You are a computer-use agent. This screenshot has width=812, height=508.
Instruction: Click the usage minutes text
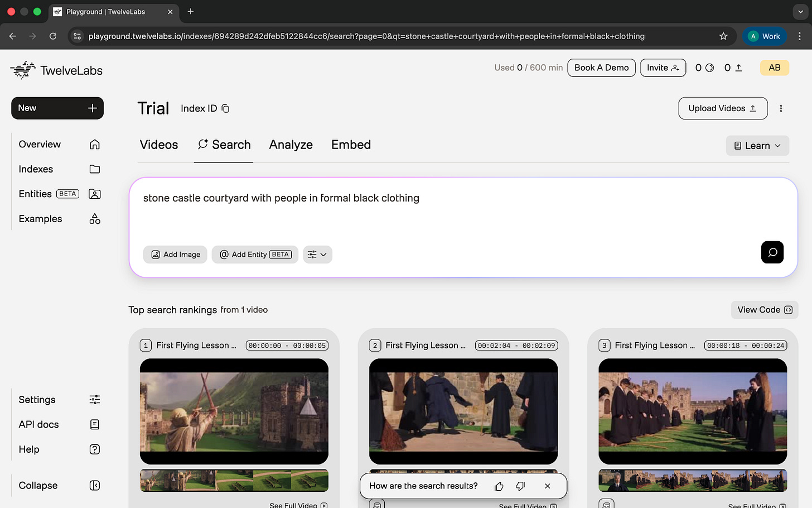(529, 68)
